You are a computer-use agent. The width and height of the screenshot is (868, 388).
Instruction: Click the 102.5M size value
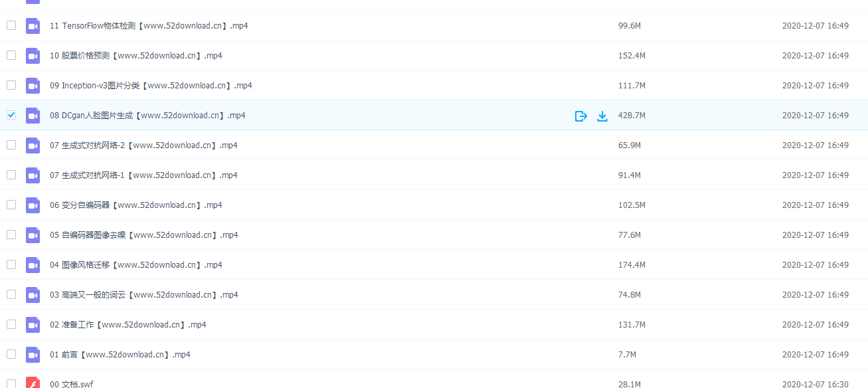(632, 205)
